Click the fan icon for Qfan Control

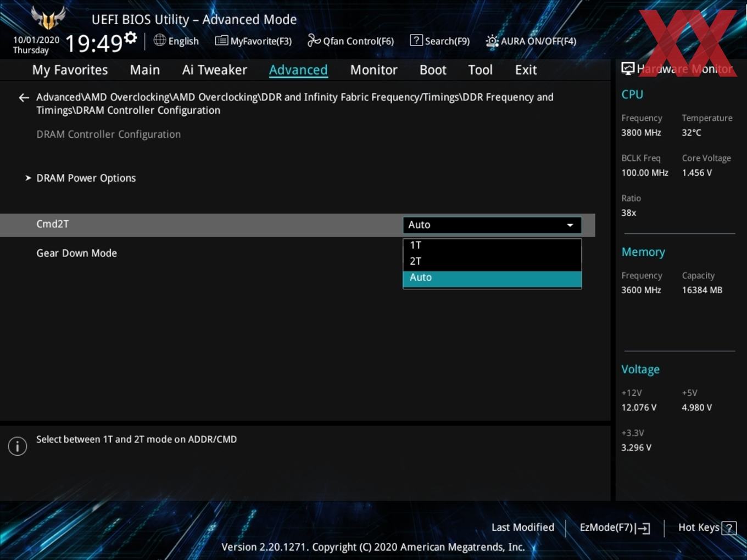(314, 40)
